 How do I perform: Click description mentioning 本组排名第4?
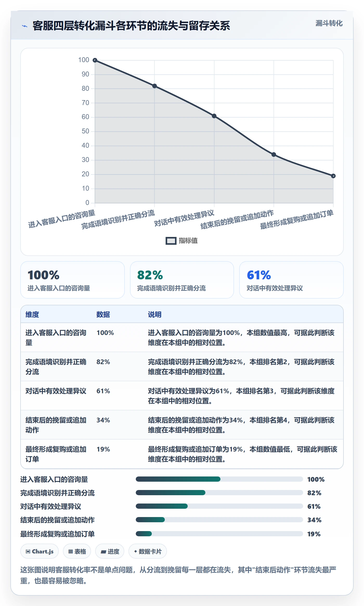coord(241,425)
